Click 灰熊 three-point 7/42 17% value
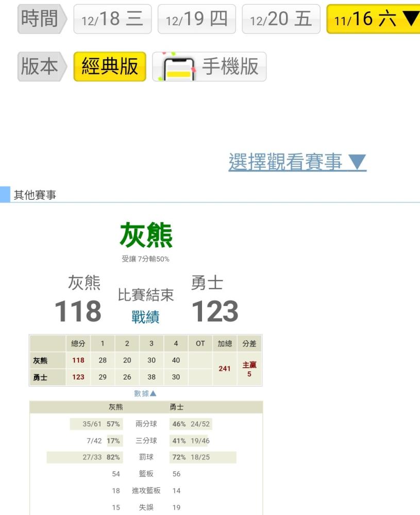 point(103,441)
